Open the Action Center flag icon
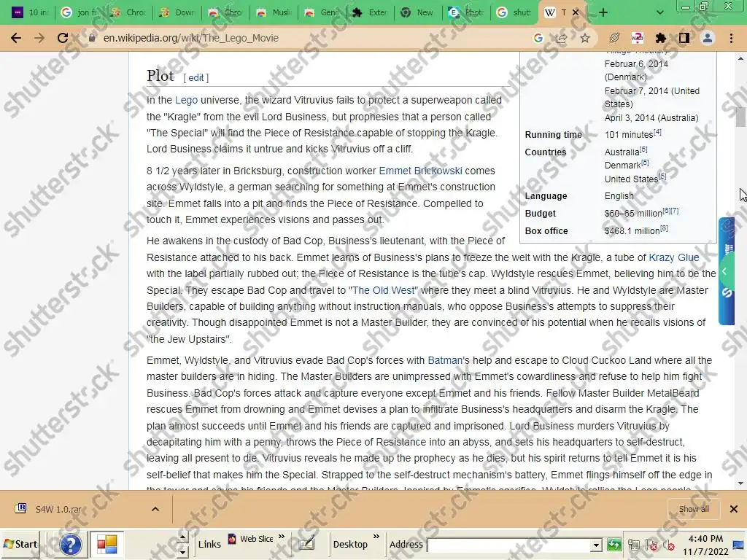 click(651, 545)
